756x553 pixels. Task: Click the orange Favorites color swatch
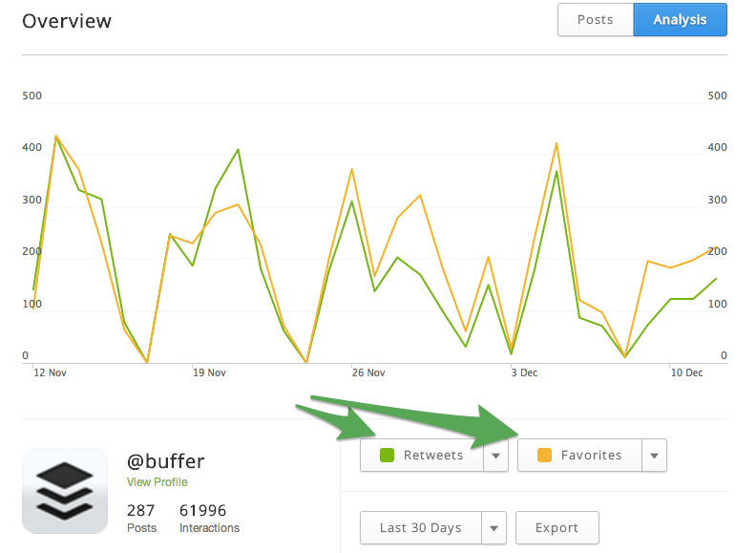[x=545, y=456]
